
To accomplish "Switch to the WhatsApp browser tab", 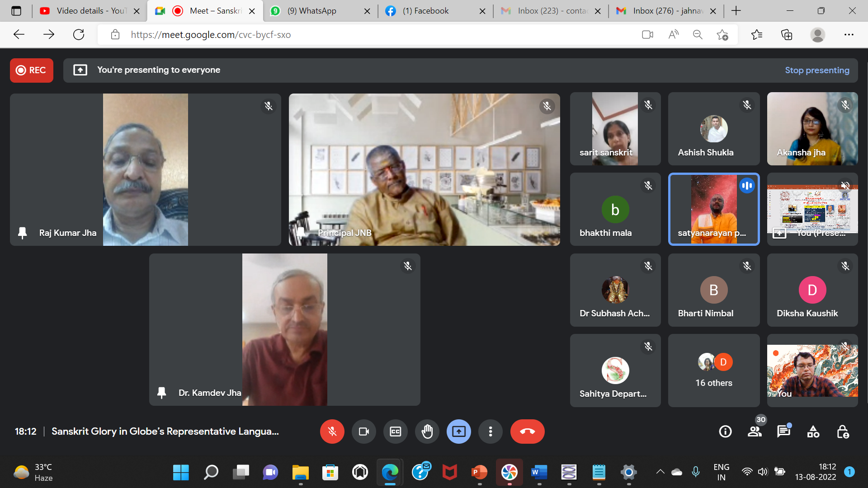I will [x=312, y=11].
